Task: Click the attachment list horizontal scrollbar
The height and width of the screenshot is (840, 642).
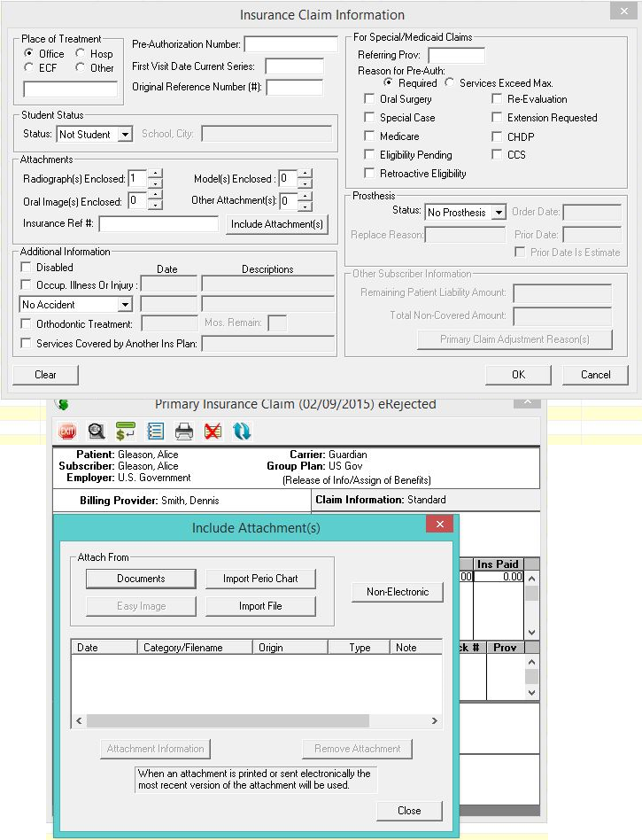Action: (x=257, y=720)
